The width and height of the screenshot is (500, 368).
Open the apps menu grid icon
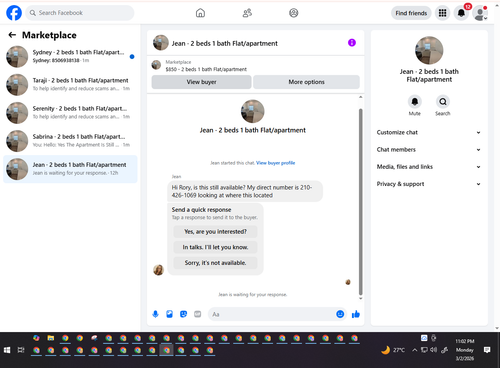pyautogui.click(x=442, y=13)
